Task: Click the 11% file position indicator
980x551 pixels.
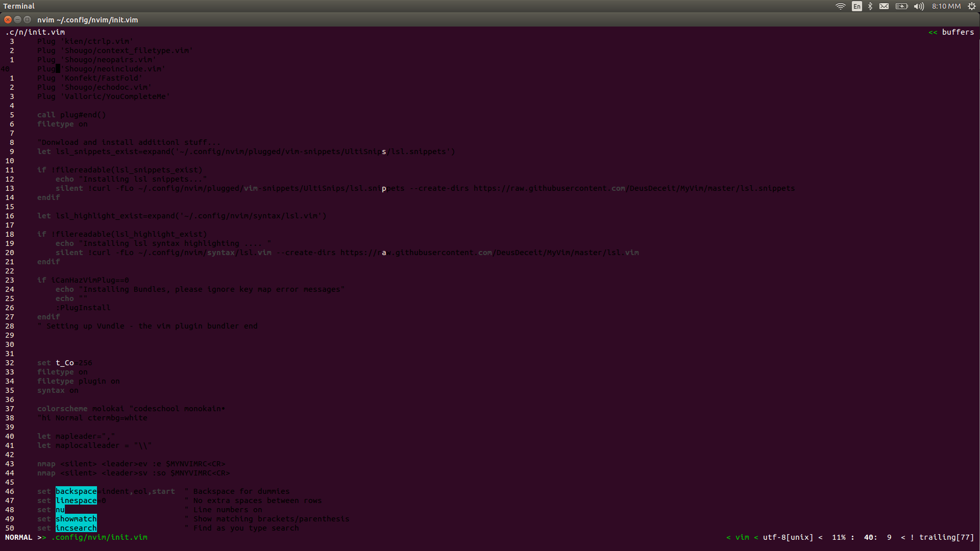Action: pos(839,537)
